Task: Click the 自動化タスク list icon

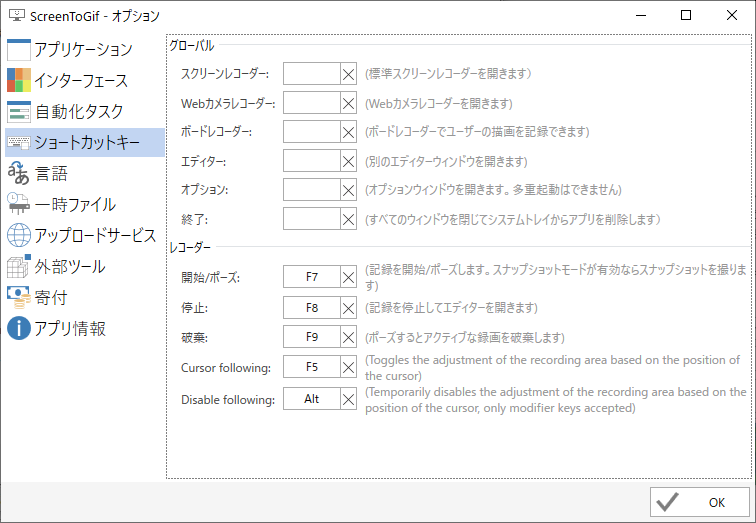Action: point(19,112)
